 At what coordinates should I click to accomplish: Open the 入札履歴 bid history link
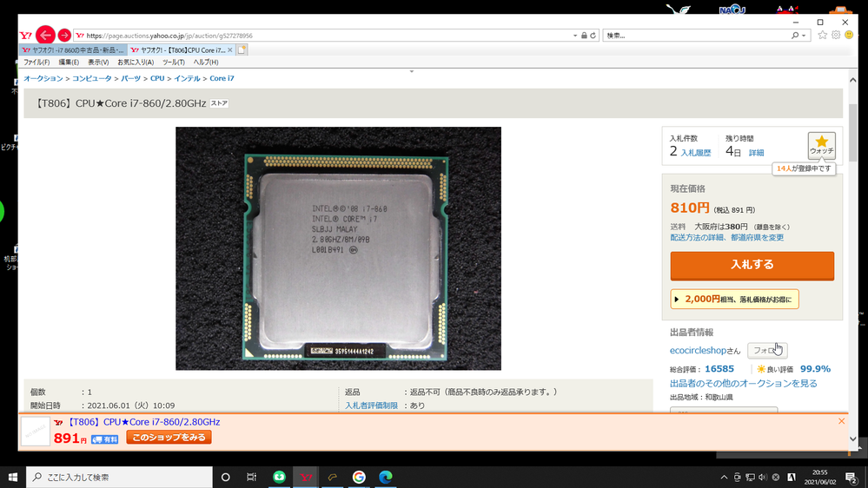[696, 153]
